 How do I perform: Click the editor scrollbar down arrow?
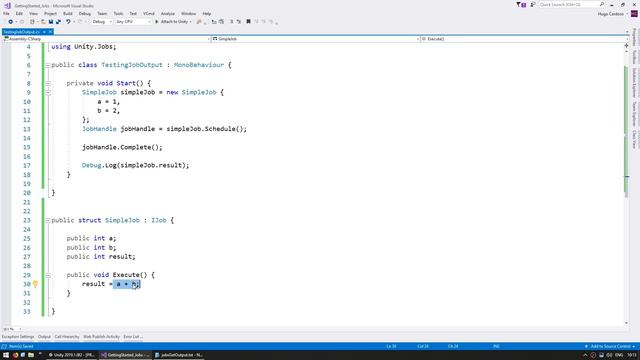627,323
